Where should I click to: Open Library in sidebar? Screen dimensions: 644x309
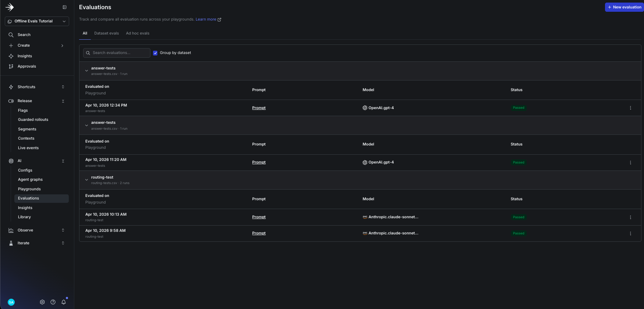[24, 217]
